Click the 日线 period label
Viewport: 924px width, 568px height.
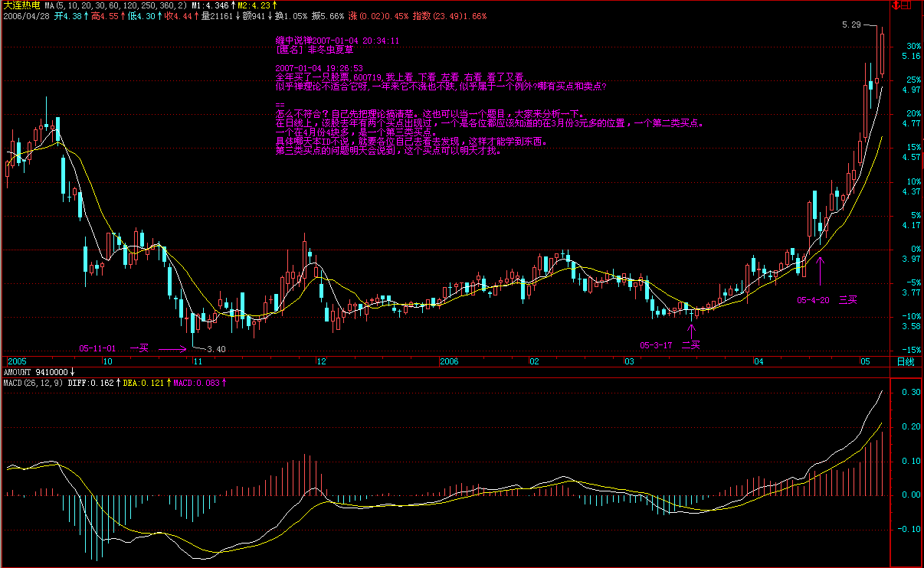click(x=906, y=361)
